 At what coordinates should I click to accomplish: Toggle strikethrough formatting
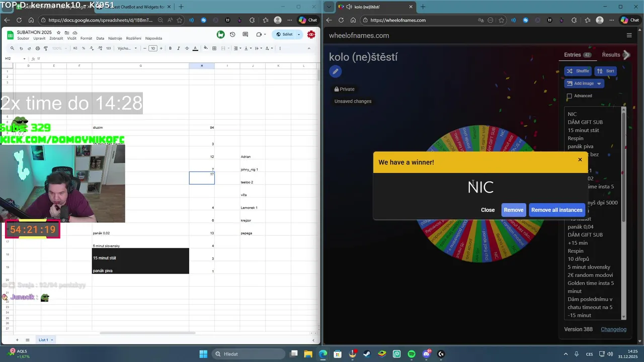click(x=187, y=48)
